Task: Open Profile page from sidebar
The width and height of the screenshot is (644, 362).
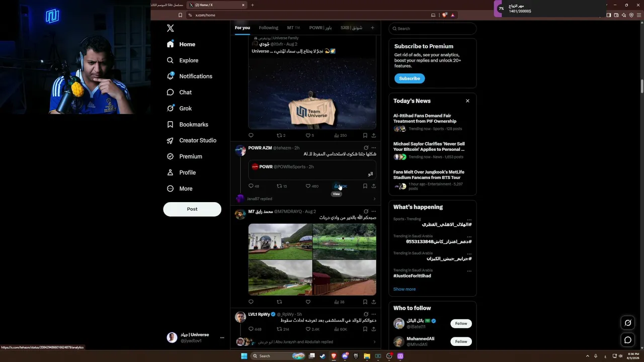Action: point(182,172)
